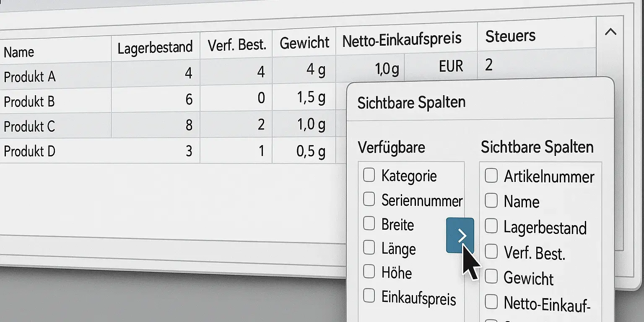Enable the Kategorie checkbox under Verfügbare
Viewport: 644px width, 322px height.
coord(369,175)
